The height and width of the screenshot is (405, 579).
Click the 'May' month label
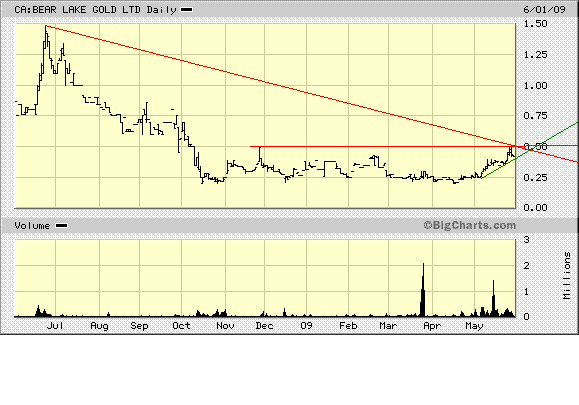tap(474, 326)
